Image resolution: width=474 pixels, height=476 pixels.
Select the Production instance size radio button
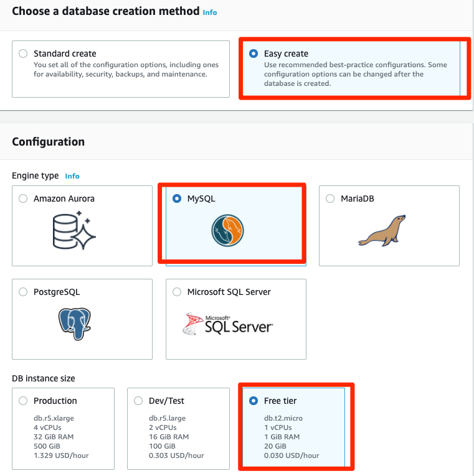23,401
